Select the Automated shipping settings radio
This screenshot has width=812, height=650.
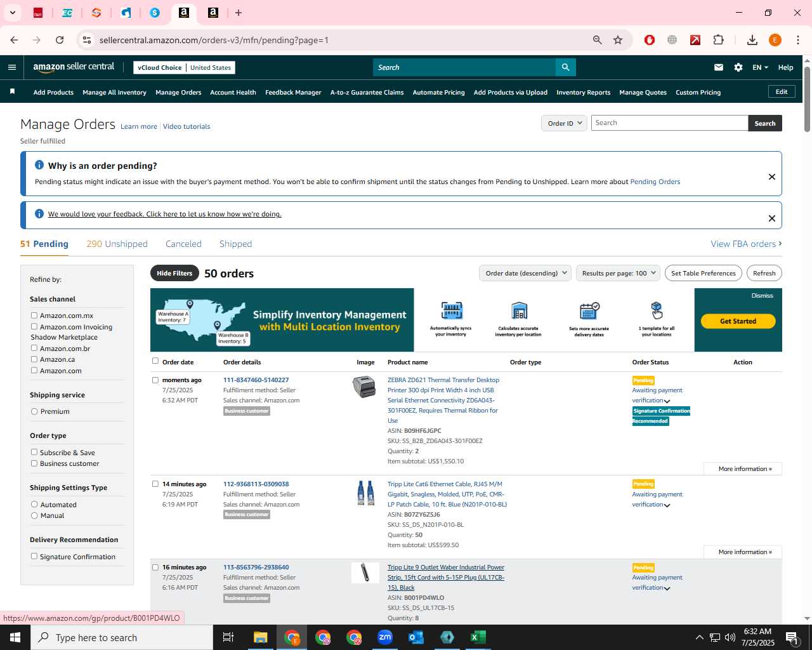point(34,505)
